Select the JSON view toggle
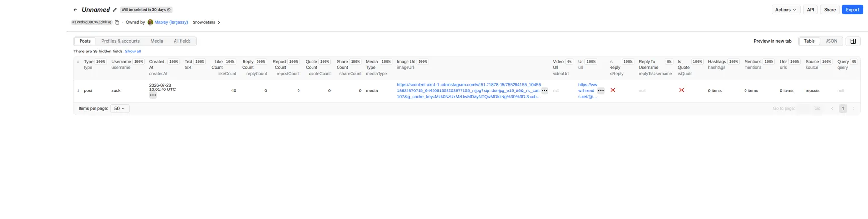The width and height of the screenshot is (868, 219). pyautogui.click(x=831, y=41)
